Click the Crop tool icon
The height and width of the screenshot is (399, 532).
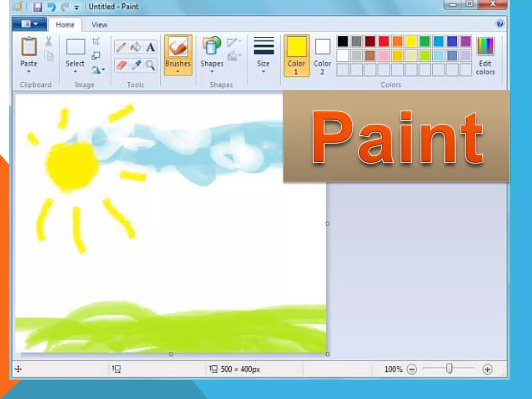(x=96, y=42)
